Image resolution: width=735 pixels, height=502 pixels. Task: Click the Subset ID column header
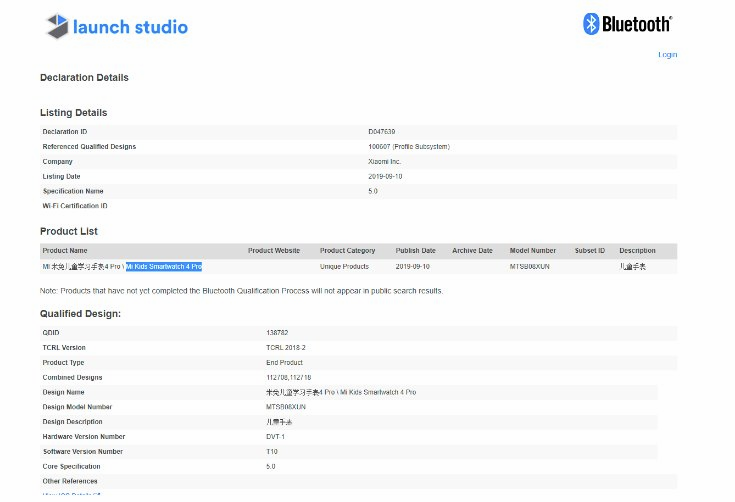tap(589, 251)
